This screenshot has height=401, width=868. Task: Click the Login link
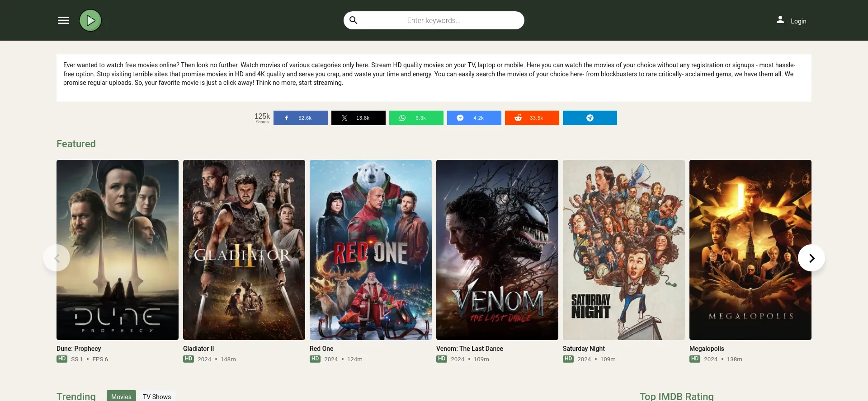click(x=798, y=21)
